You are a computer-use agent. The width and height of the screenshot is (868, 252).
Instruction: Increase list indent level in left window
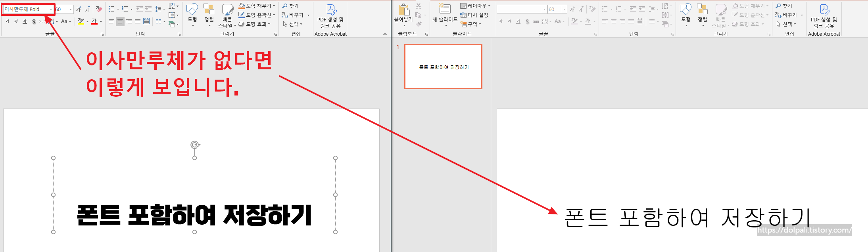coord(148,9)
